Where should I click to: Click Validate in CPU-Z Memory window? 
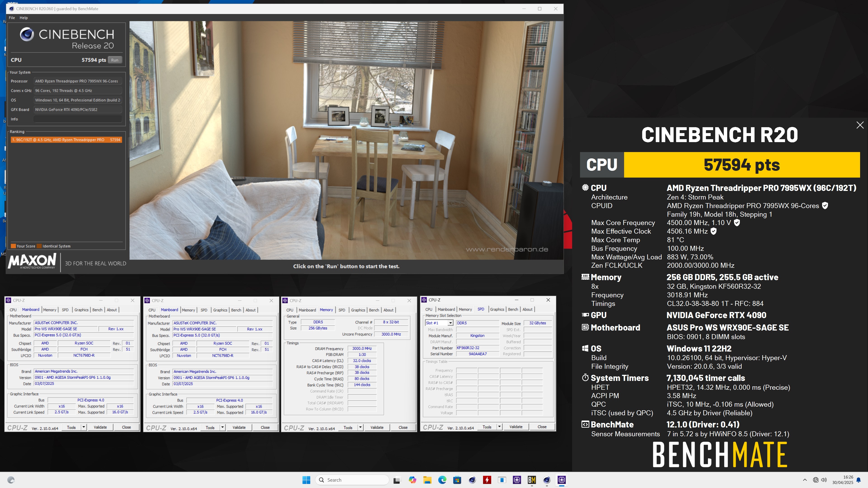tap(377, 427)
